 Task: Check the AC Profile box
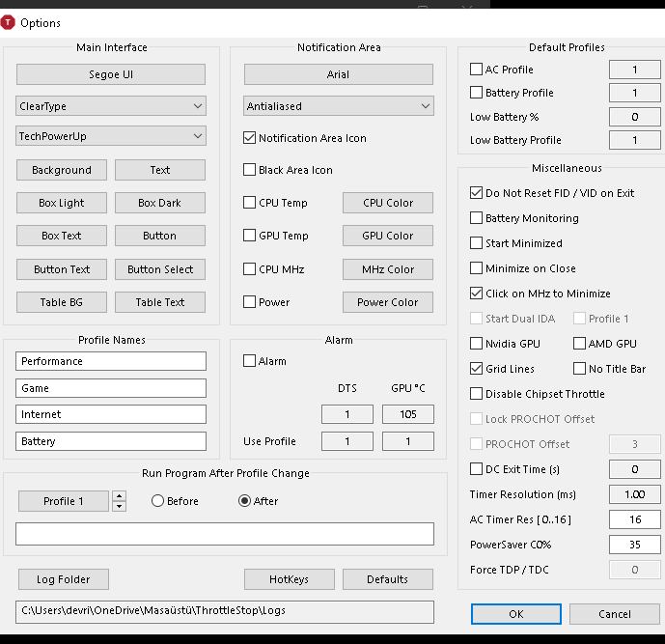(476, 70)
